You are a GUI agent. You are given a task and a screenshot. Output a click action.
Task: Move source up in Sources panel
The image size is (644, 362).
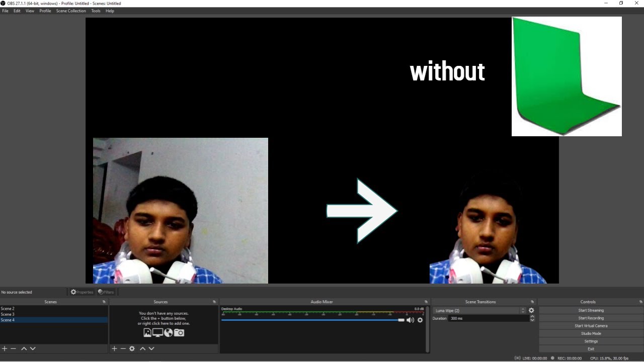click(x=142, y=348)
